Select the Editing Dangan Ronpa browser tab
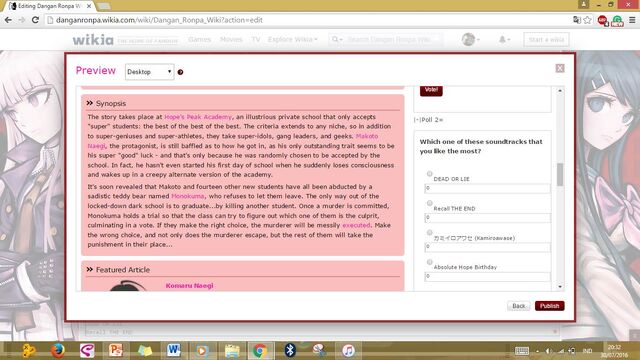The image size is (640, 360). pyautogui.click(x=50, y=6)
